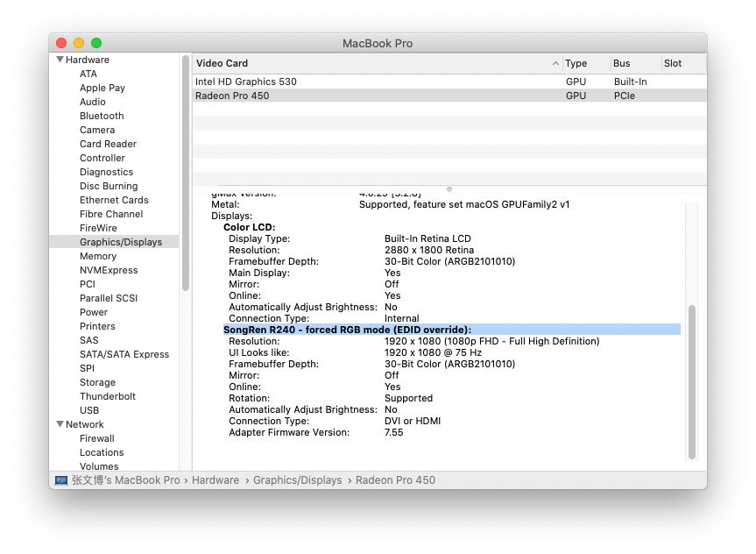This screenshot has width=756, height=554.
Task: Click the split pane divider handle
Action: coord(449,189)
